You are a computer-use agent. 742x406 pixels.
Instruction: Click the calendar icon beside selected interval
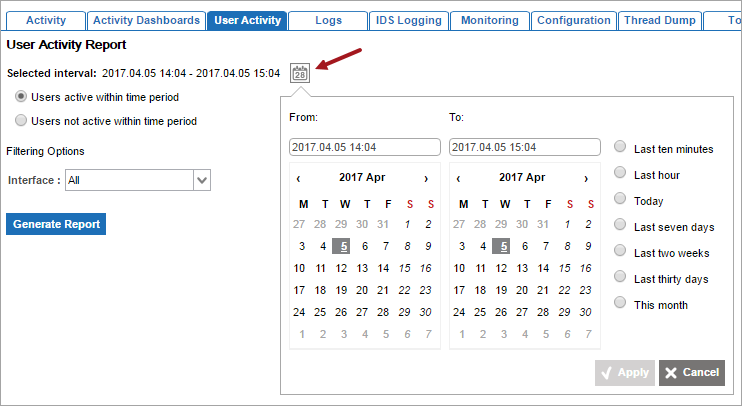coord(300,73)
